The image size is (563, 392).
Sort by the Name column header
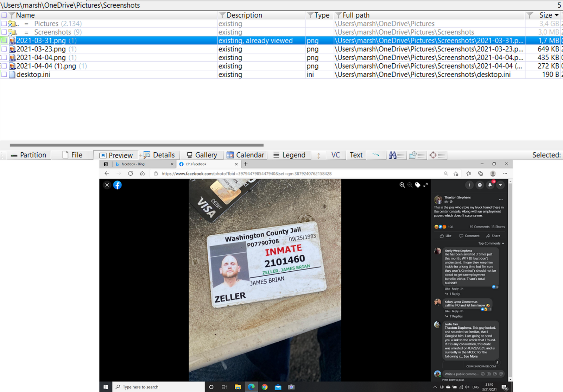click(25, 15)
